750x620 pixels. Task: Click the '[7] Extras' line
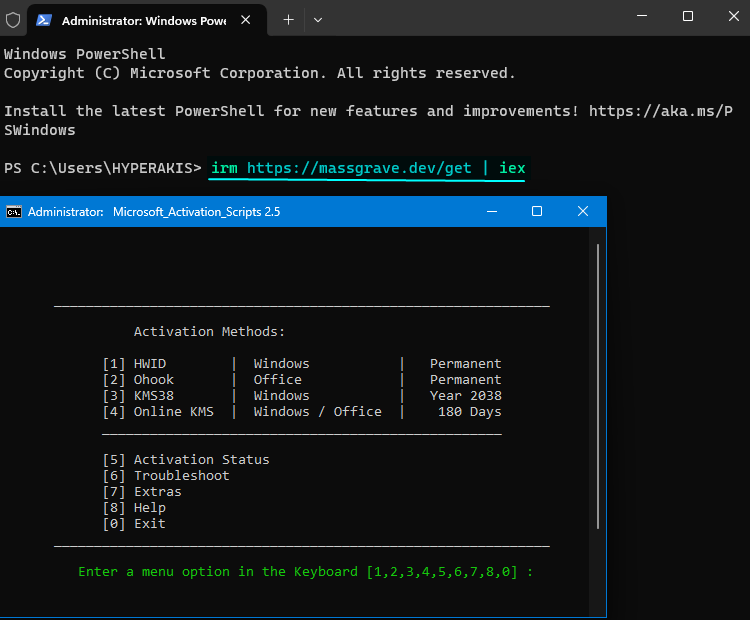pos(142,492)
